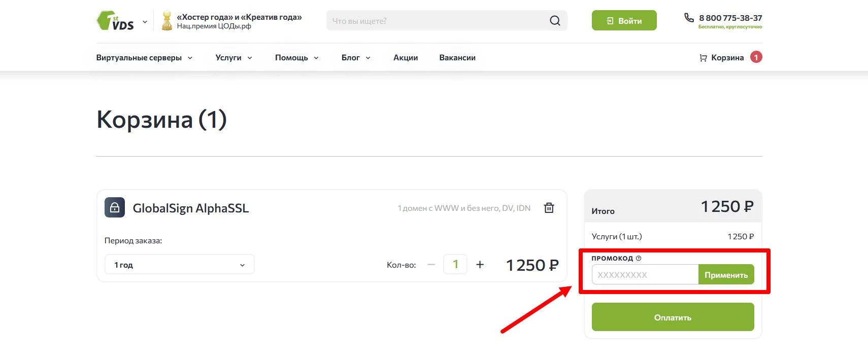868x363 pixels.
Task: Open the Акции page
Action: pos(406,58)
